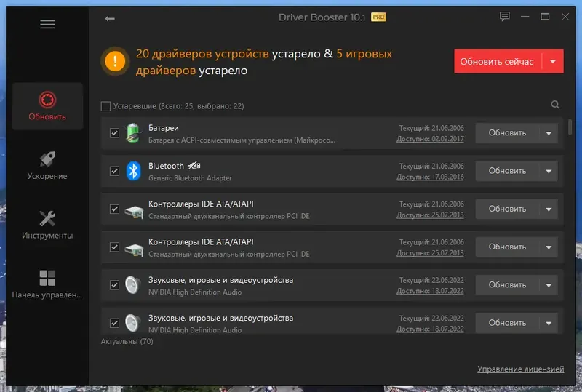
Task: Go back with the arrow icon
Action: [x=110, y=19]
